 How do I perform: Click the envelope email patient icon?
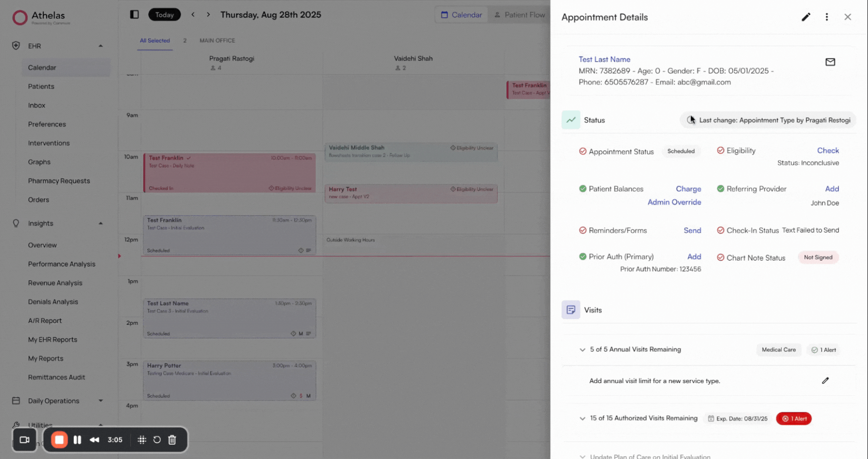tap(830, 62)
